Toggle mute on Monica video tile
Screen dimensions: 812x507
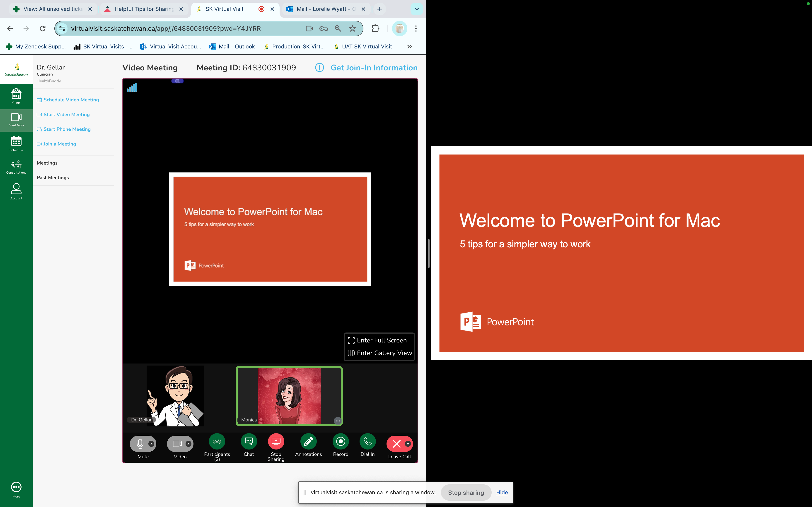click(x=337, y=420)
